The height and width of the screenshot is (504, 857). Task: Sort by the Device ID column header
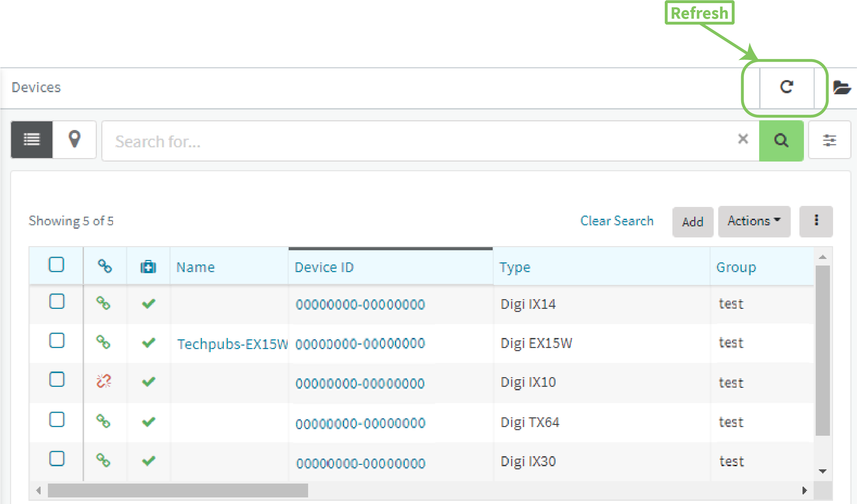324,267
